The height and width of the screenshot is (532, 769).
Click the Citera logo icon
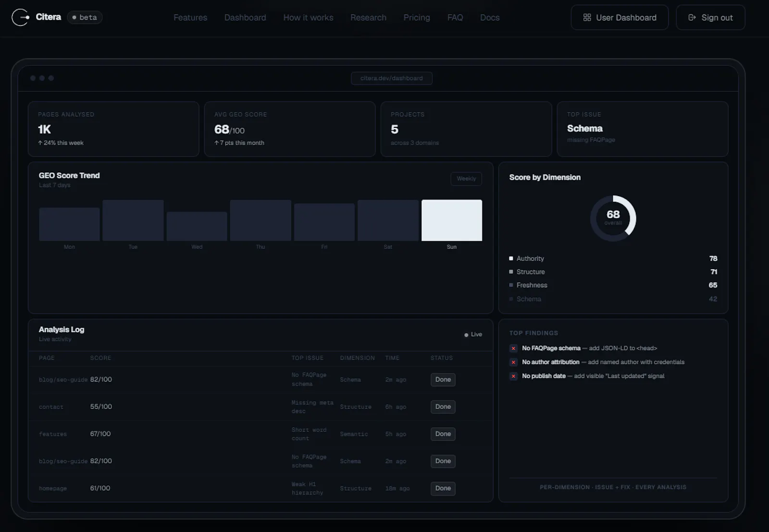pyautogui.click(x=20, y=17)
